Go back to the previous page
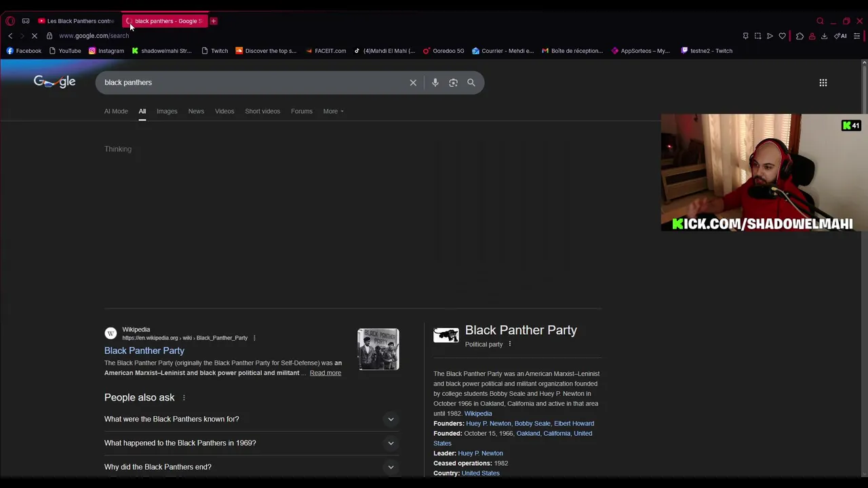868x488 pixels. pos(10,36)
